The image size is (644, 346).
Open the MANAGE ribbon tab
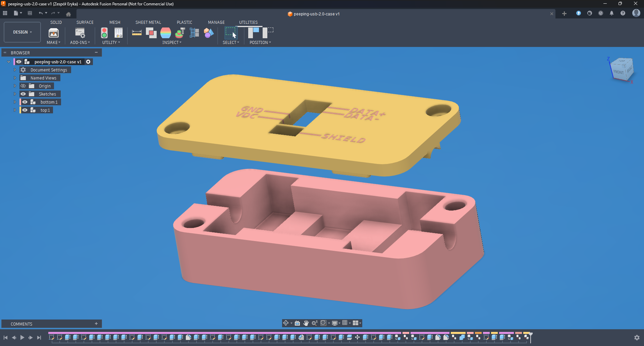click(216, 22)
